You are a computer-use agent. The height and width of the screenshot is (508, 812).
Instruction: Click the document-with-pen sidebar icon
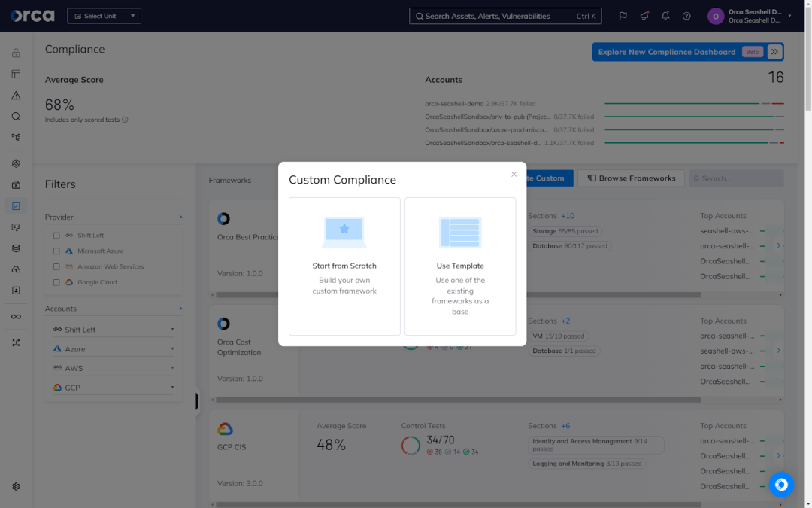click(16, 227)
